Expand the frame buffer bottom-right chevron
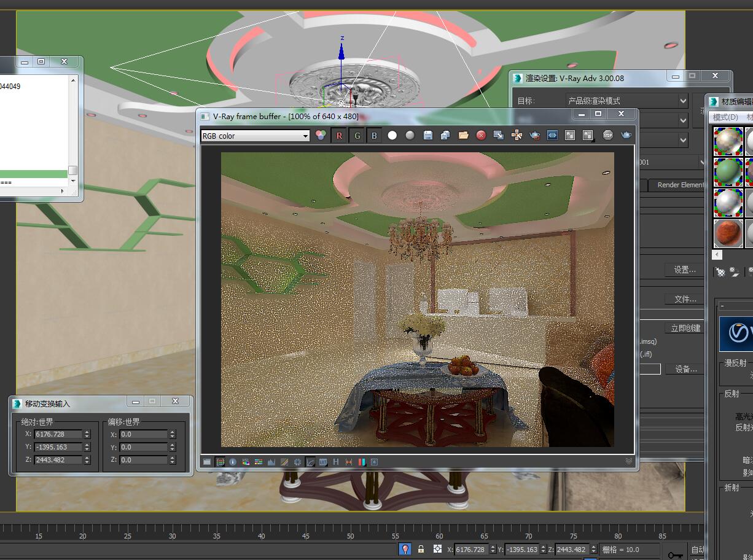The image size is (753, 560). click(629, 461)
